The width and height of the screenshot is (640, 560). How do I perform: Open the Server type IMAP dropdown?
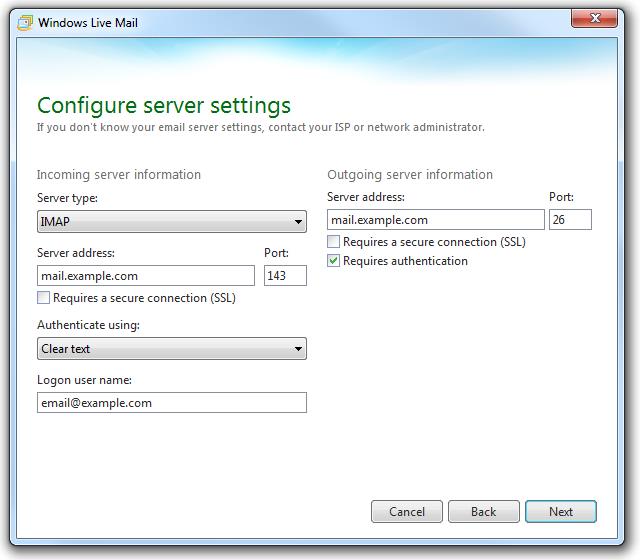click(171, 221)
